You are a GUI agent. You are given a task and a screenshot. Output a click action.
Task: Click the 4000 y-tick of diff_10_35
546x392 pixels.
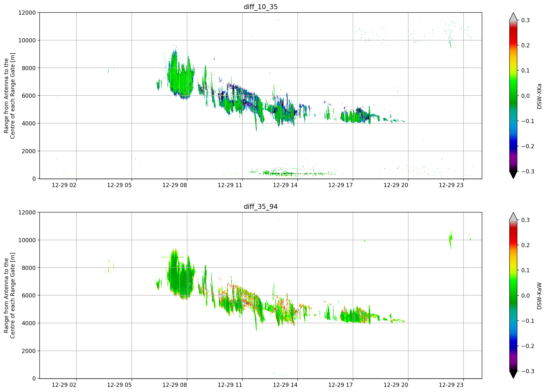pos(29,123)
